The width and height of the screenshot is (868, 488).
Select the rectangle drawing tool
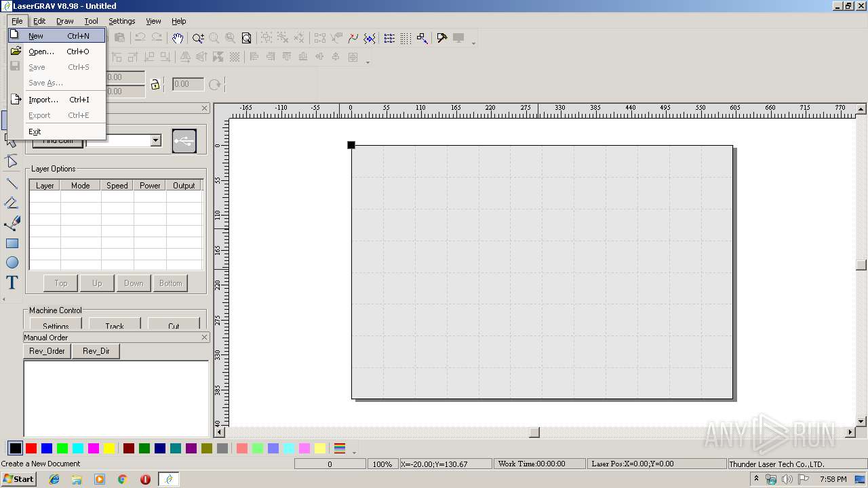click(x=12, y=243)
